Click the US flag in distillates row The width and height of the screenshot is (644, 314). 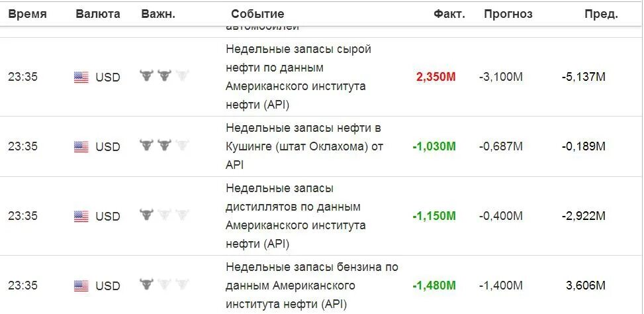tap(81, 216)
